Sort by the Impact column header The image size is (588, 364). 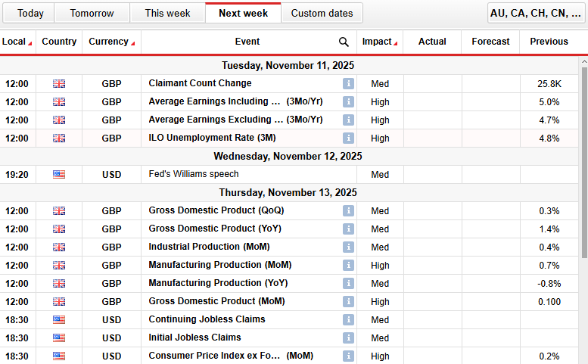[380, 42]
